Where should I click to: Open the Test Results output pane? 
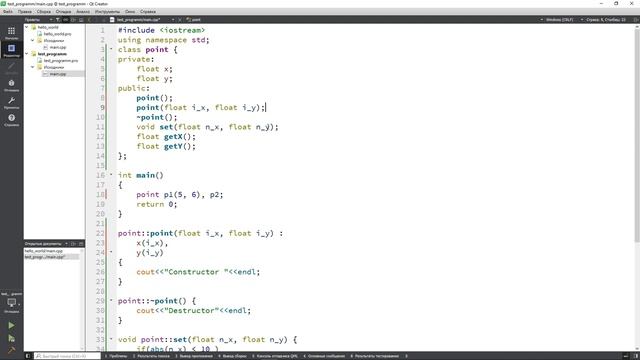pyautogui.click(x=374, y=356)
